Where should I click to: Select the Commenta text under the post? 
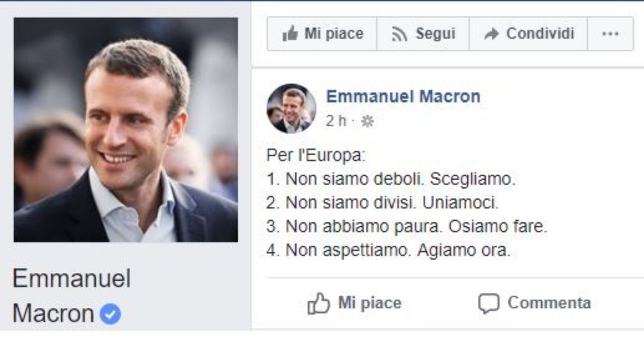pos(549,303)
